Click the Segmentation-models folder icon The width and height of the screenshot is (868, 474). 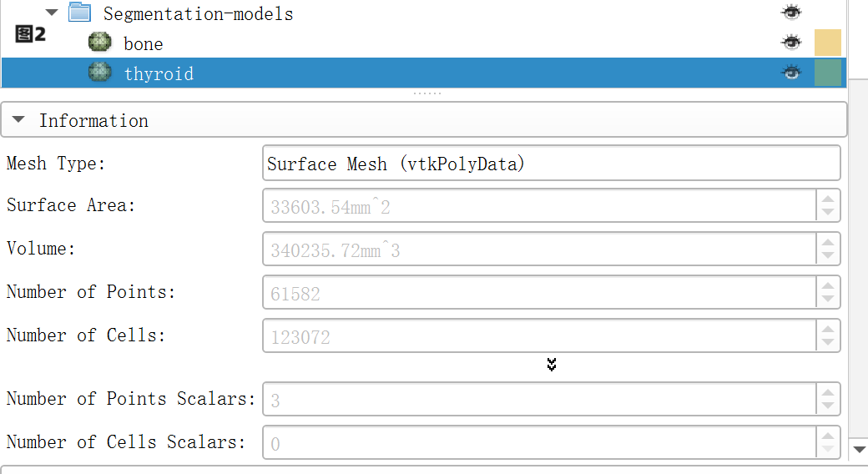click(x=79, y=13)
